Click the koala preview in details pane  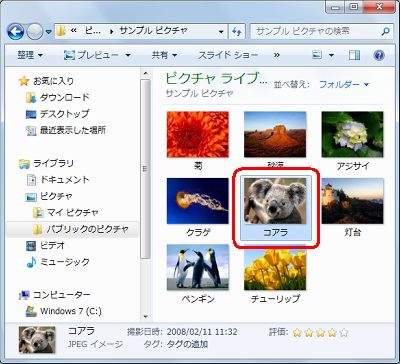[x=37, y=340]
